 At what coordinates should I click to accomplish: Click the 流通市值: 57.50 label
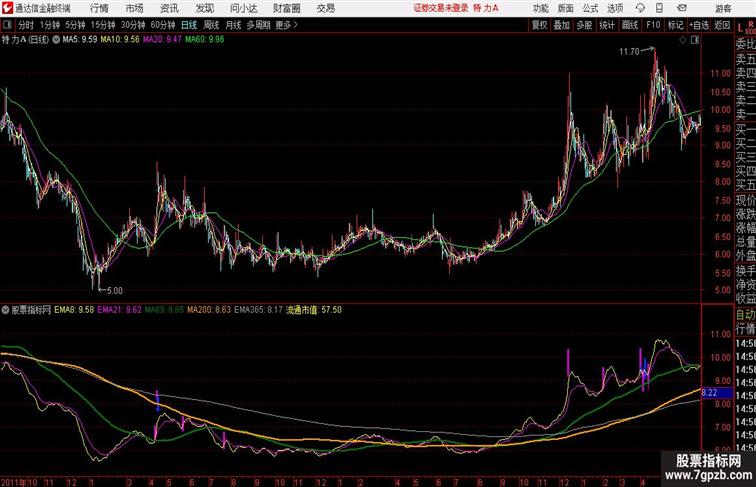[x=314, y=310]
